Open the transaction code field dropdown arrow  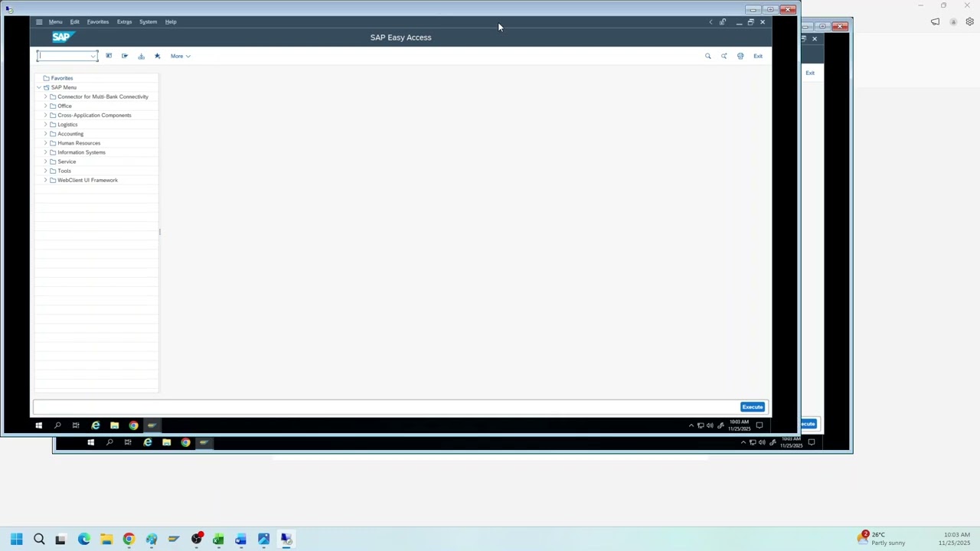coord(93,56)
